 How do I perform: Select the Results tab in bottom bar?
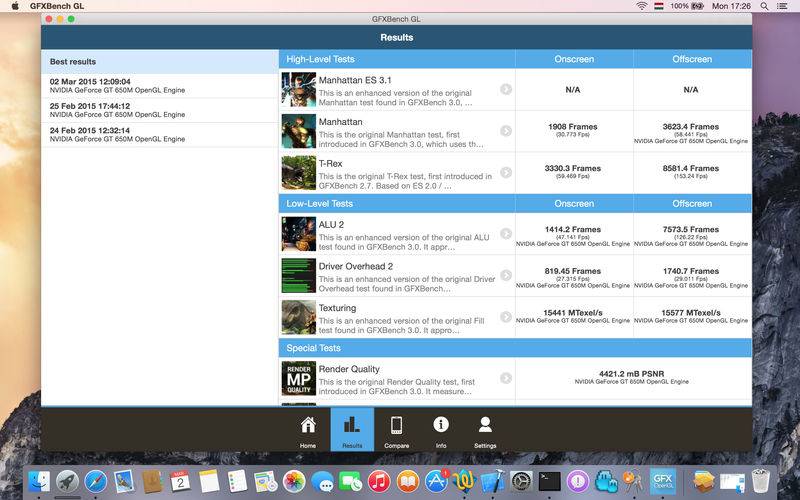click(x=352, y=429)
